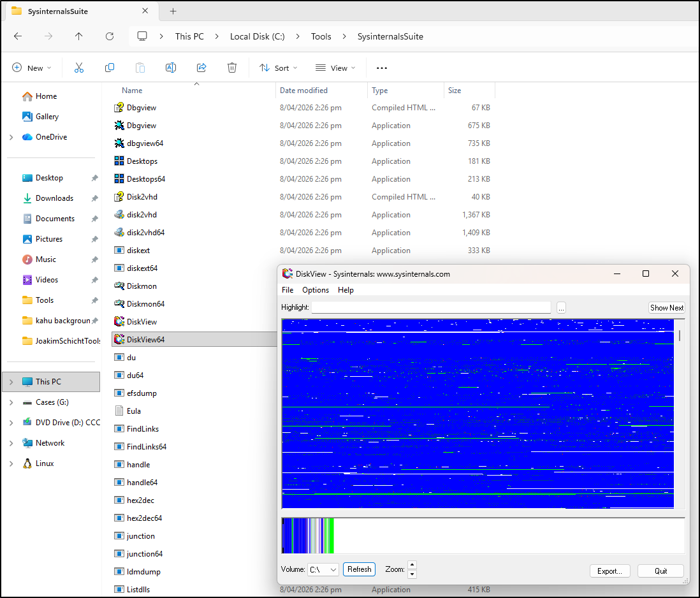
Task: Open the Volume combo box in DiskView
Action: tap(323, 569)
